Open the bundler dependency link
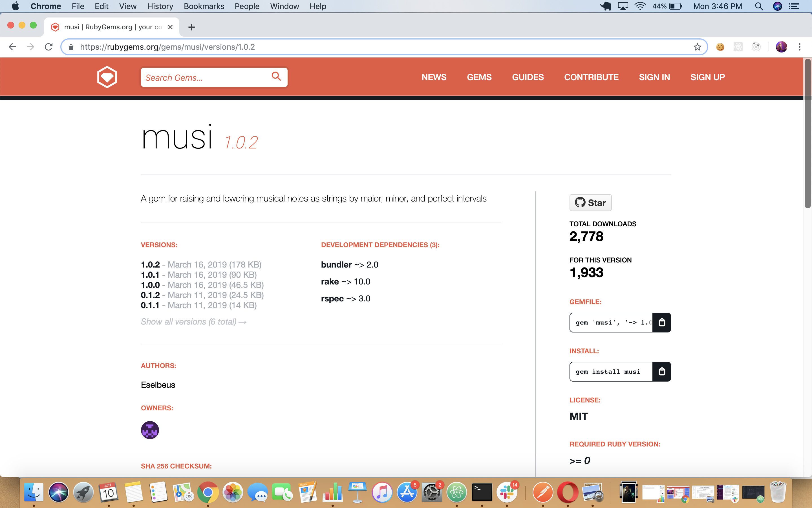 (x=336, y=265)
